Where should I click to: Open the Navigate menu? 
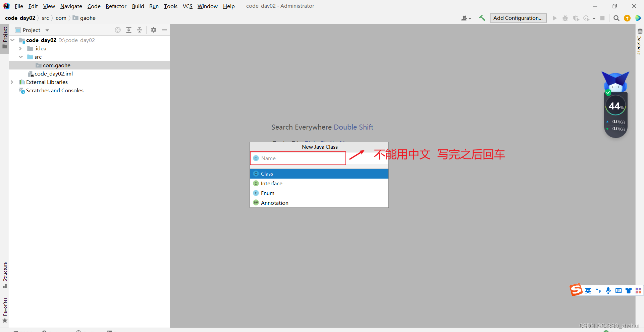point(71,6)
